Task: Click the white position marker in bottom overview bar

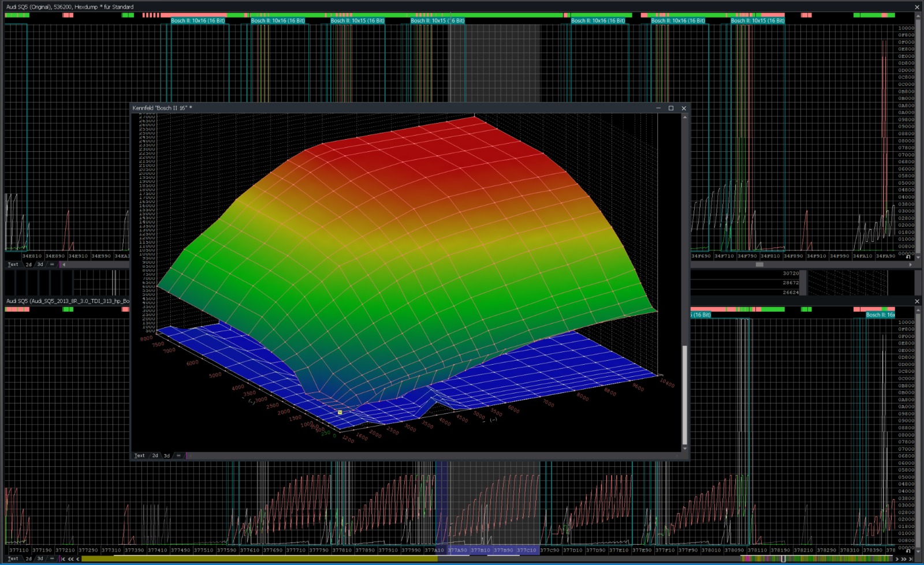Action: click(x=783, y=559)
